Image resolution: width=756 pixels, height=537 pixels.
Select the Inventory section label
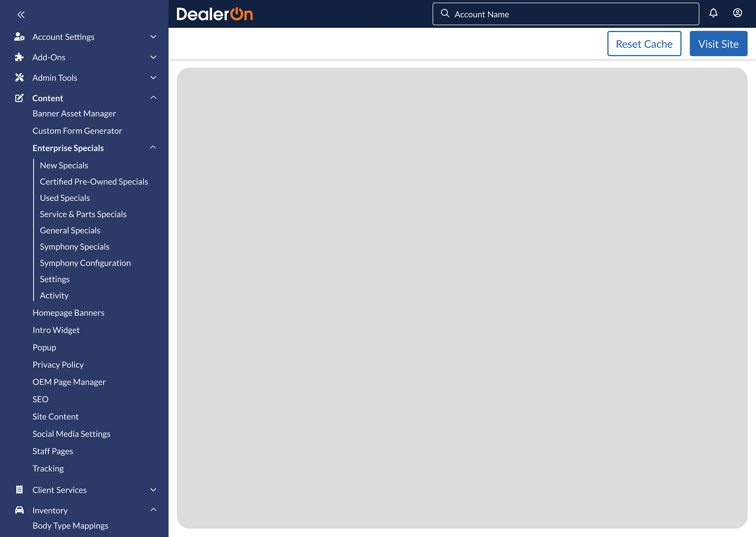[50, 511]
